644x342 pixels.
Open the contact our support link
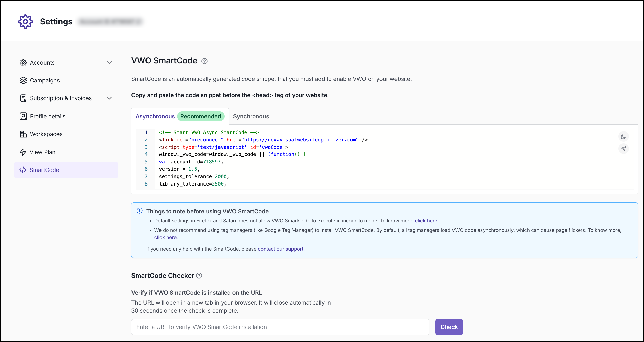click(281, 249)
